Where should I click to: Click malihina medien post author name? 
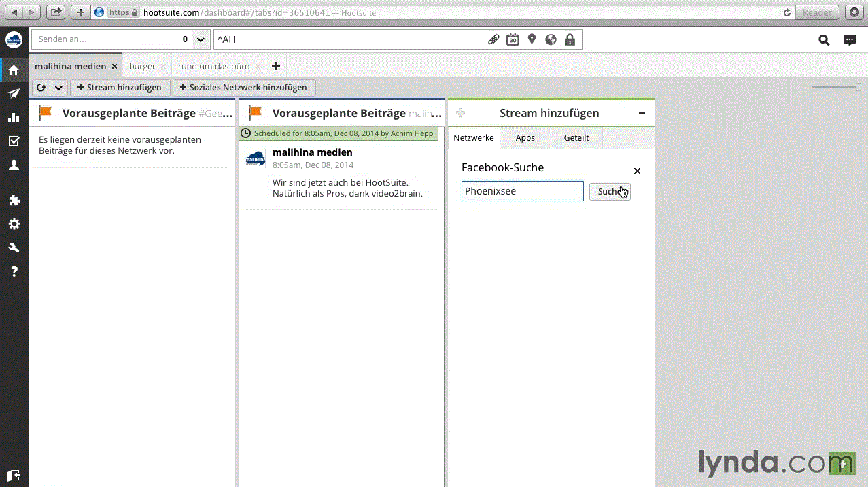point(313,152)
